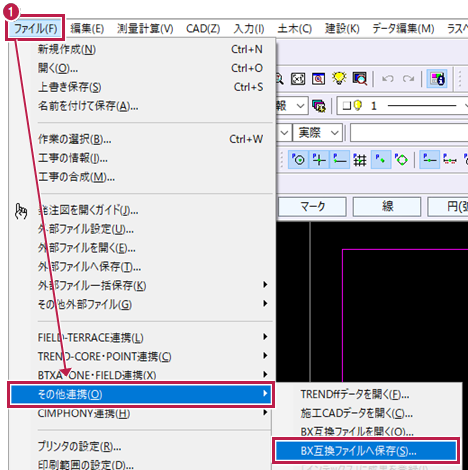Image resolution: width=468 pixels, height=470 pixels.
Task: Click the empty input field next to 実際
Action: click(x=409, y=133)
